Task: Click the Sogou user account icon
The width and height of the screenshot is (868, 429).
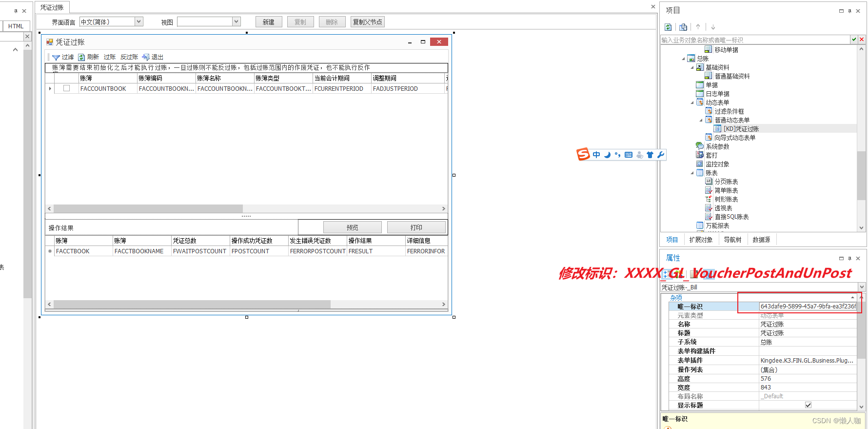Action: pyautogui.click(x=639, y=155)
